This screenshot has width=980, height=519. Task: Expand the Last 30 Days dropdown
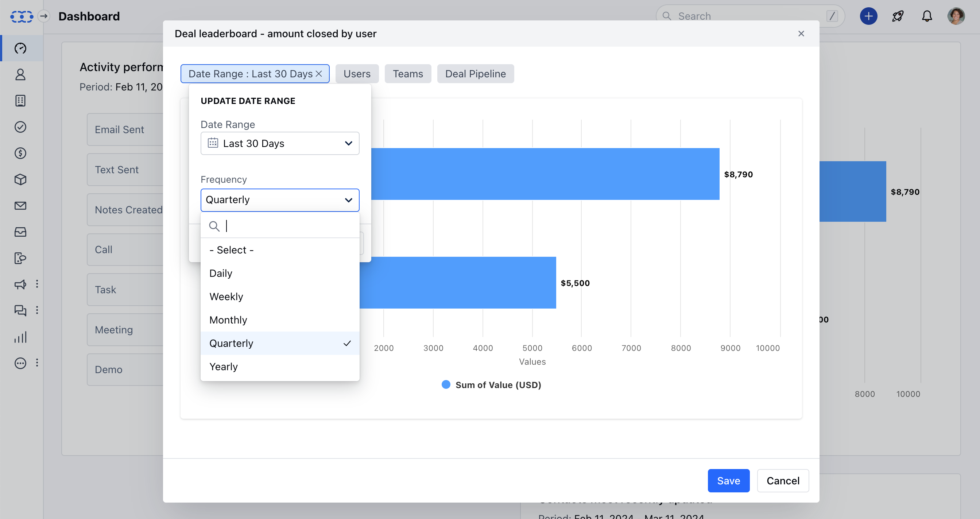tap(280, 143)
